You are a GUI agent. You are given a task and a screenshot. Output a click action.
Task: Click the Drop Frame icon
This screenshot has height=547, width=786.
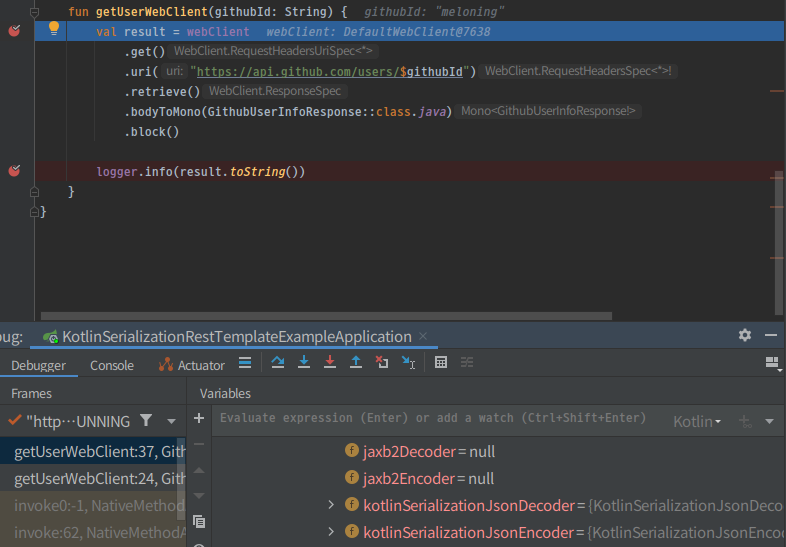tap(382, 362)
